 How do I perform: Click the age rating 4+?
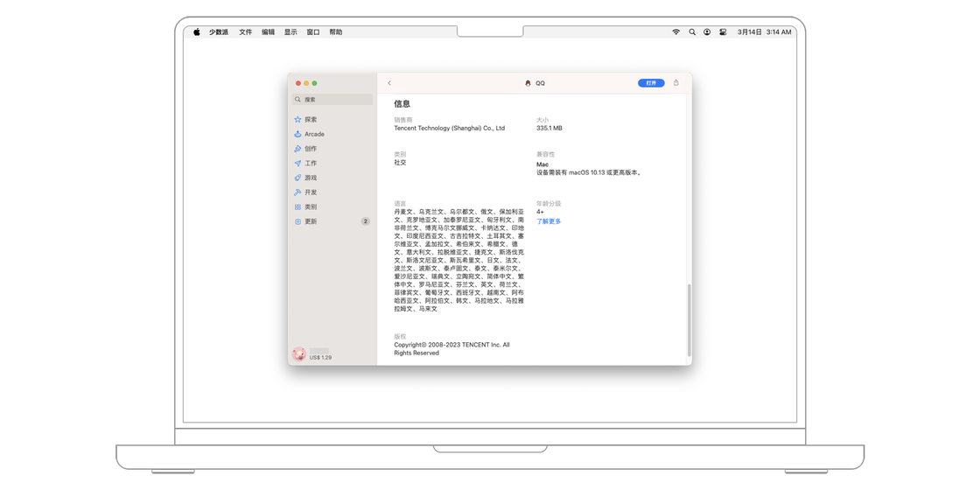pos(540,212)
